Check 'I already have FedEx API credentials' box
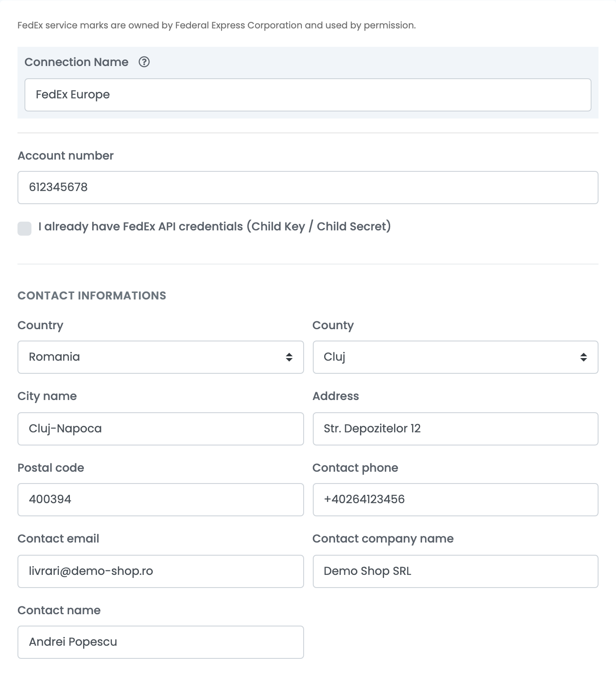Viewport: 616px width, 675px height. click(x=24, y=228)
